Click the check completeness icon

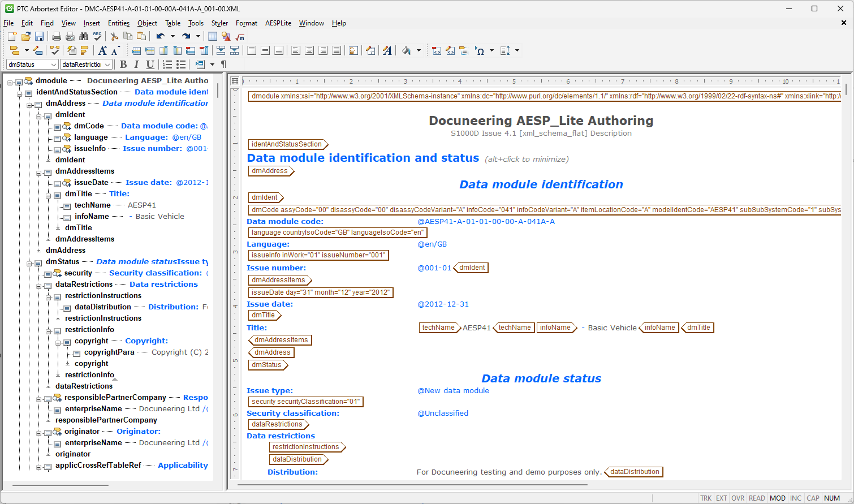pyautogui.click(x=55, y=50)
